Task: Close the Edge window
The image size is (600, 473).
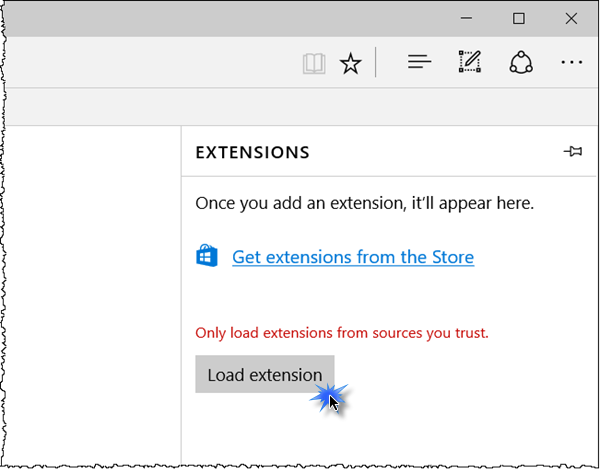Action: [571, 18]
